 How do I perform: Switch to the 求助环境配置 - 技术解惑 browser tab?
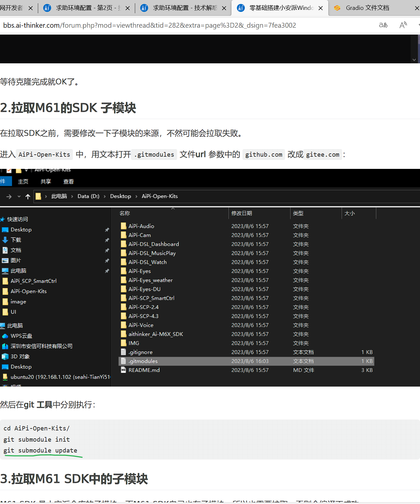click(x=184, y=8)
